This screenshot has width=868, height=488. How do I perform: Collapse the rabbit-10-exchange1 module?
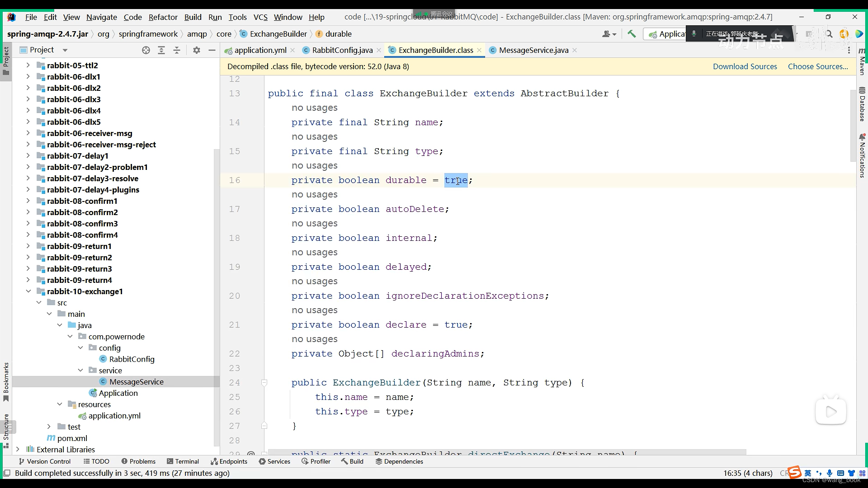tap(28, 291)
